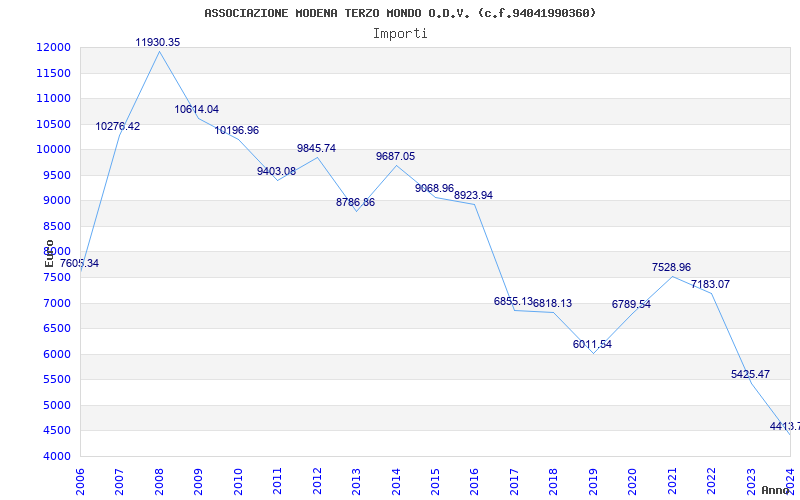The width and height of the screenshot is (800, 500).
Task: Select the 2015 x-axis year label
Action: point(436,482)
